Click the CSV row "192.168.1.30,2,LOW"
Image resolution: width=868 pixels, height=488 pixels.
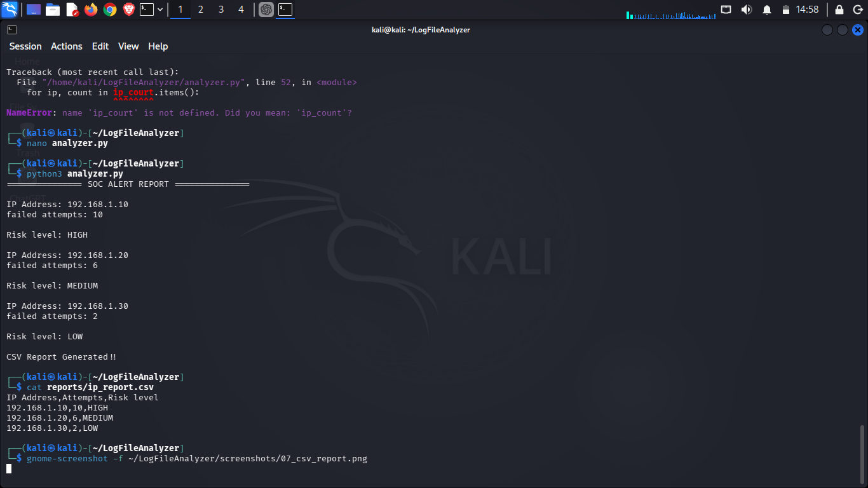point(52,428)
